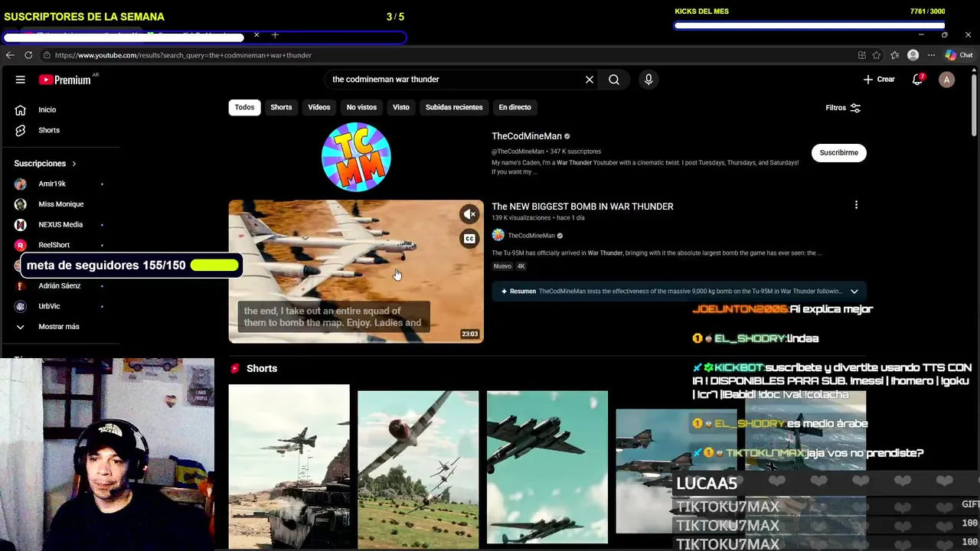This screenshot has height=551, width=980.
Task: Open the short with the black bombers
Action: [x=547, y=468]
